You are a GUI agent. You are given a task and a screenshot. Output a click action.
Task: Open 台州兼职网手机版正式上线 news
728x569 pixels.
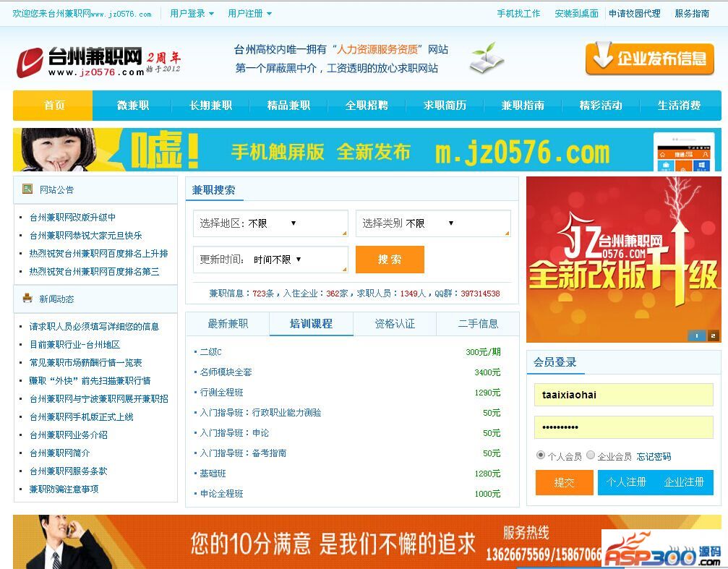pyautogui.click(x=81, y=417)
